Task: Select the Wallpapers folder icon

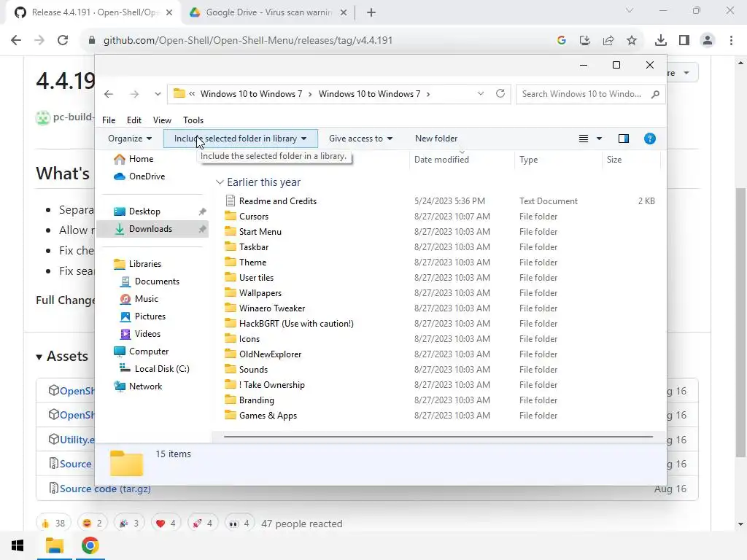Action: coord(231,293)
